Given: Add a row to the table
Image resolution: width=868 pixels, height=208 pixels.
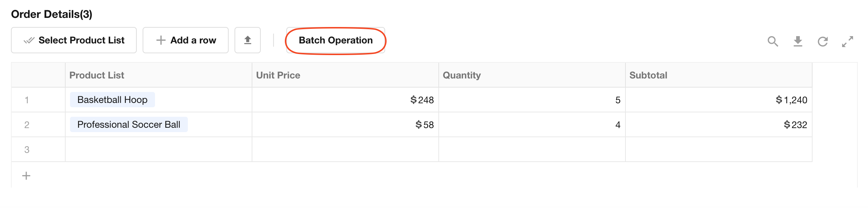Looking at the screenshot, I should pos(186,40).
